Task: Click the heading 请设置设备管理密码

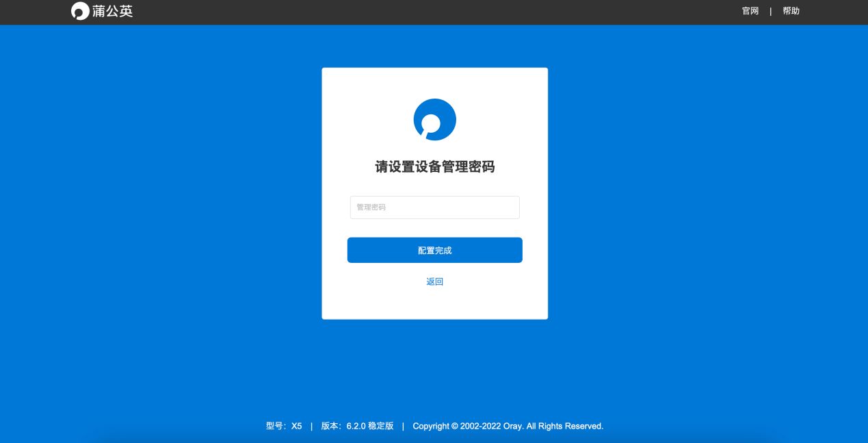Action: 435,167
